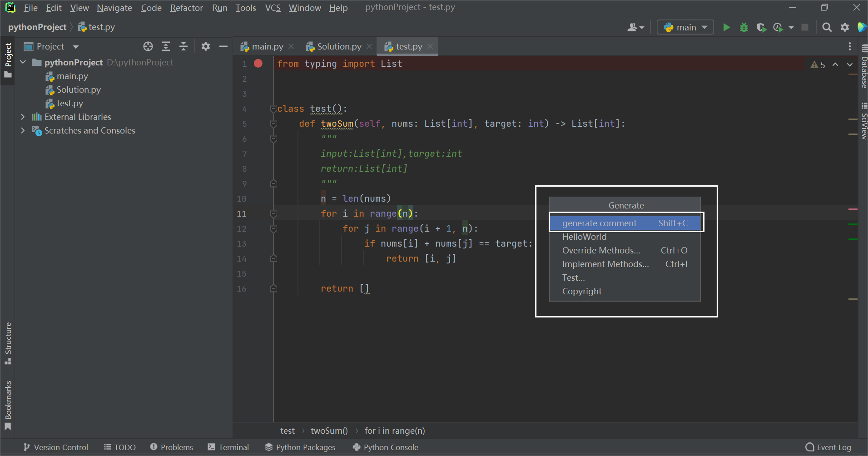The height and width of the screenshot is (456, 868).
Task: Open dropdown arrow next to profiler icon
Action: click(x=791, y=27)
